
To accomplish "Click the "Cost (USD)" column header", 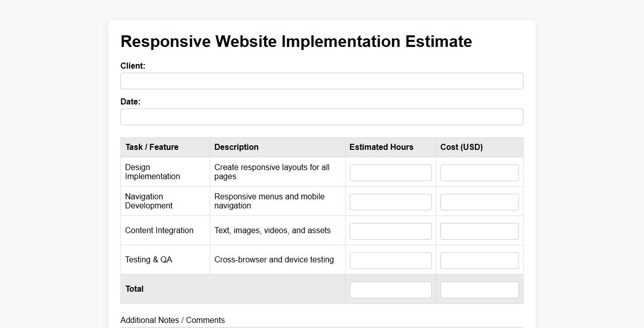I will [461, 147].
